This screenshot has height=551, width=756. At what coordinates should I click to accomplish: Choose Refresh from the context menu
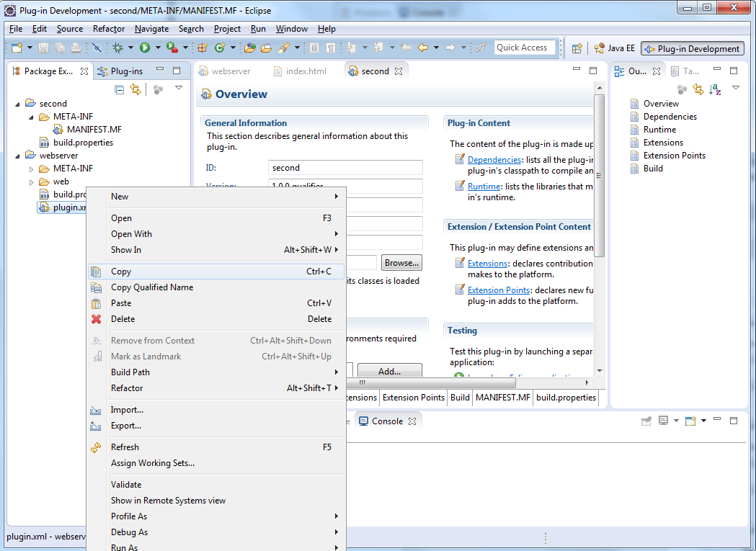216,447
